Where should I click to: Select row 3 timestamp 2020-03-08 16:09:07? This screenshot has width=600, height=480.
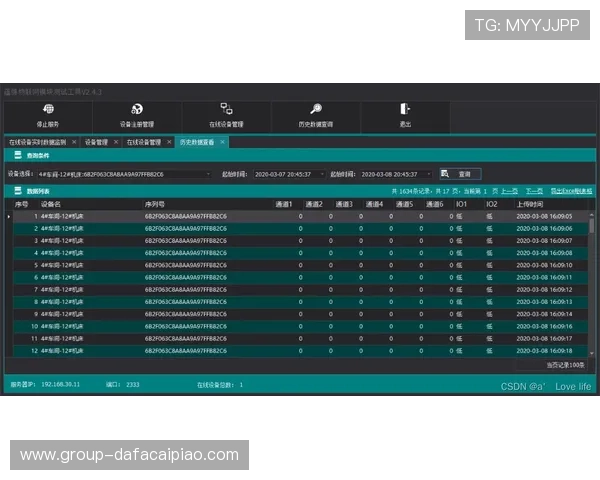point(544,241)
